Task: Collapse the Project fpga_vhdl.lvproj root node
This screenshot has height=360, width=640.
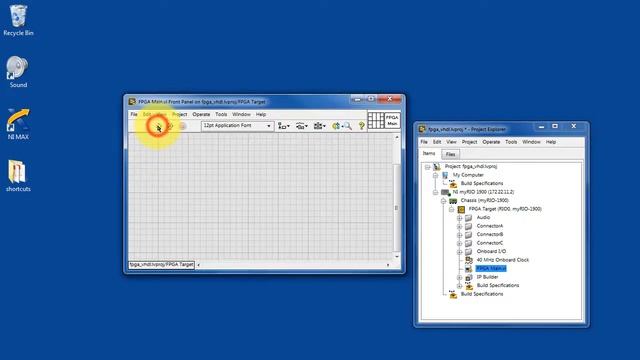Action: [x=428, y=167]
